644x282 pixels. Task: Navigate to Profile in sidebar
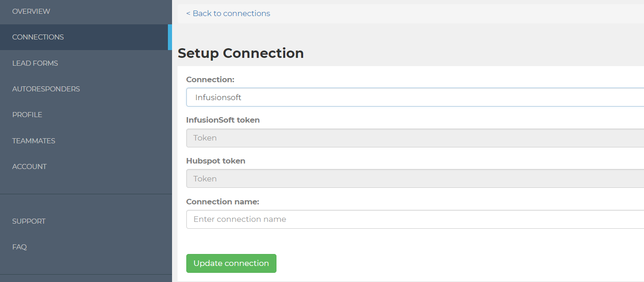click(27, 115)
